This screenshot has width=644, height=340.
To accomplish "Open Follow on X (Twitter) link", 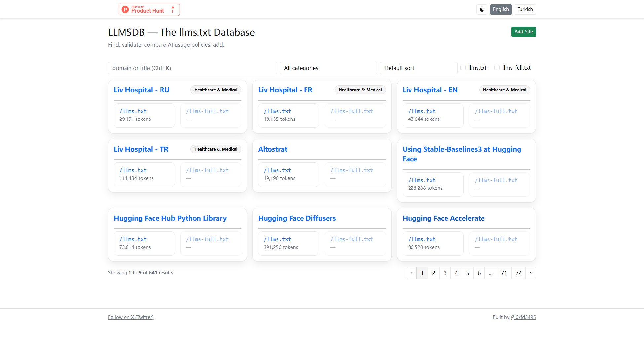I will pyautogui.click(x=131, y=317).
